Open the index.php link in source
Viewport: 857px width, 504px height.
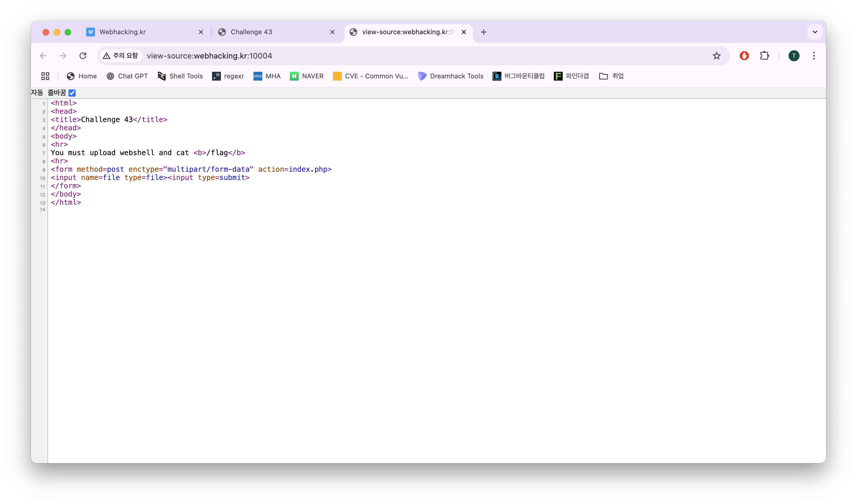308,169
